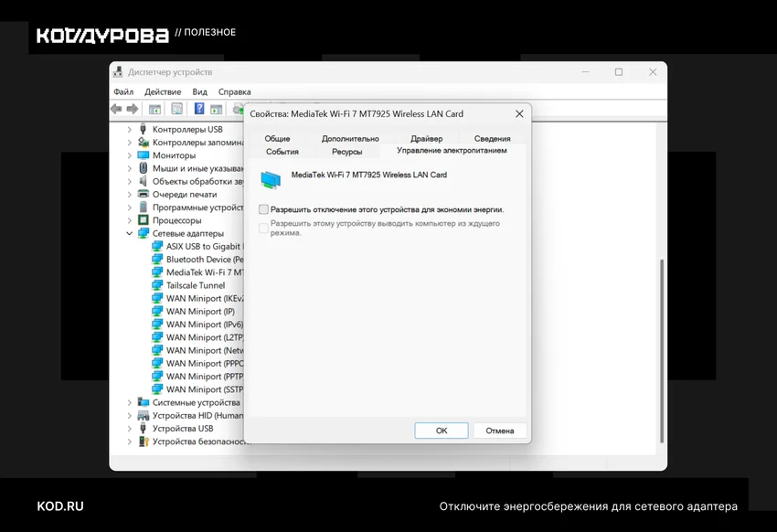
Task: Click the mouse icon beside Мыши и иные
Action: 144,168
